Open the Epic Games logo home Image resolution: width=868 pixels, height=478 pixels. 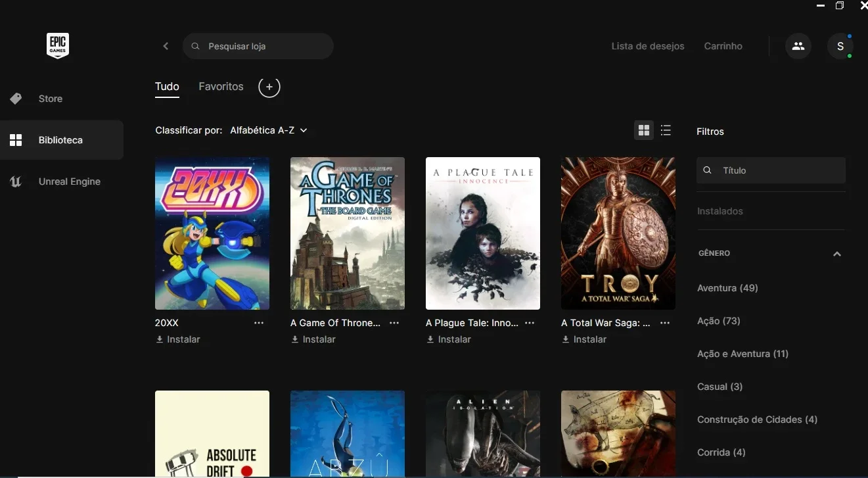58,46
